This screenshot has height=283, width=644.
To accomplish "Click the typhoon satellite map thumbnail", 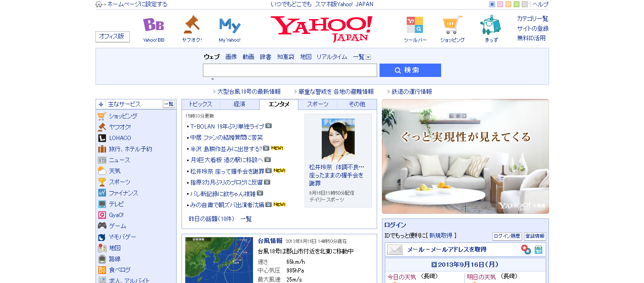I will [219, 260].
